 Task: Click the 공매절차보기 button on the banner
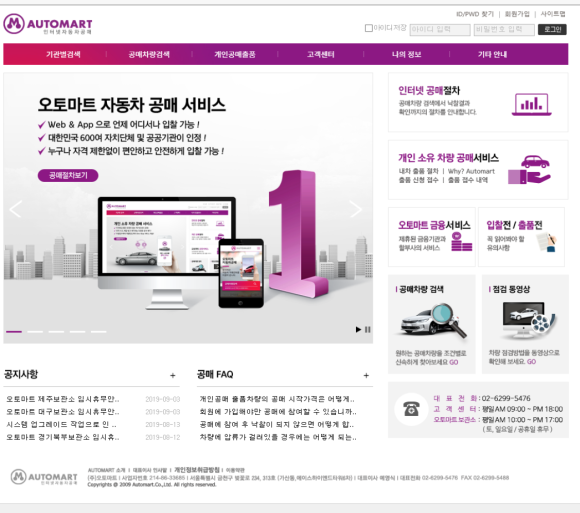coord(68,175)
